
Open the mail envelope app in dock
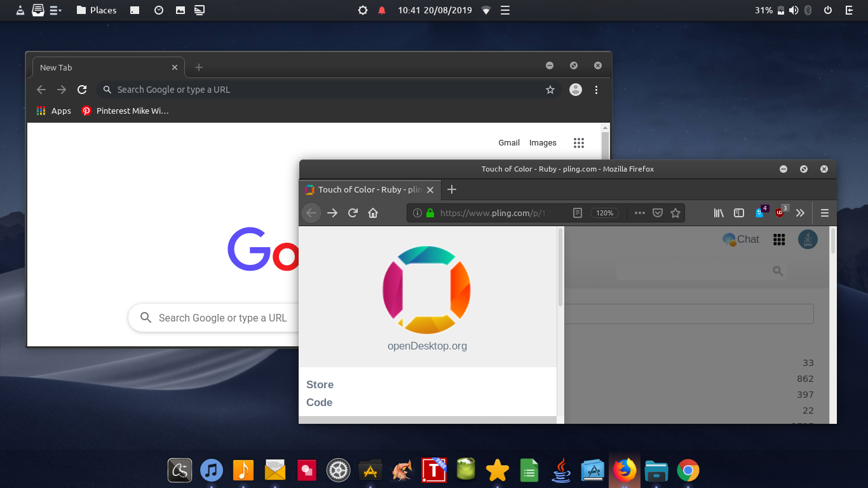pos(275,471)
